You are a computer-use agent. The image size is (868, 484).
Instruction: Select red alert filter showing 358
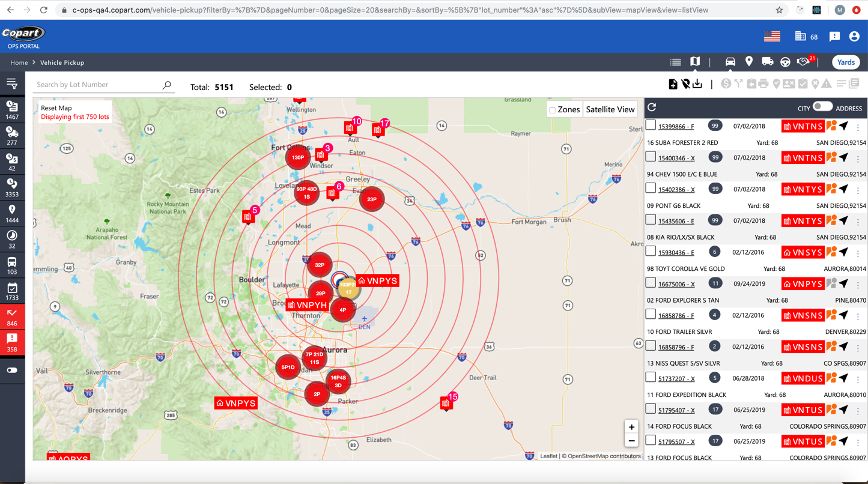[x=12, y=343]
